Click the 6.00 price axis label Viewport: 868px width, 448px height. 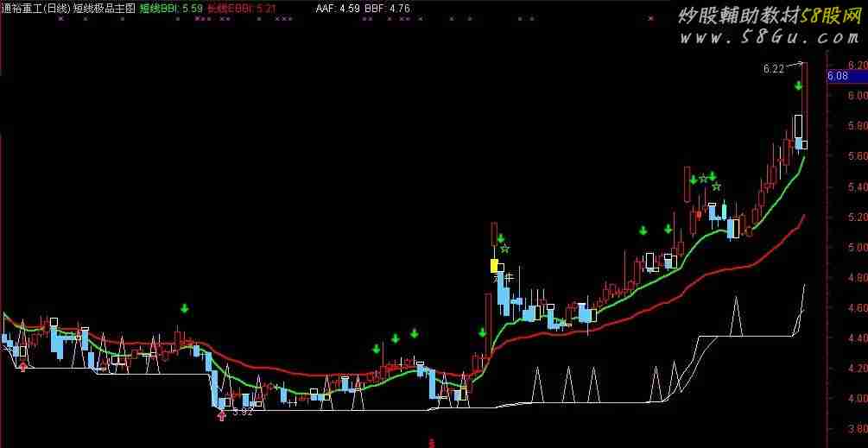[856, 96]
